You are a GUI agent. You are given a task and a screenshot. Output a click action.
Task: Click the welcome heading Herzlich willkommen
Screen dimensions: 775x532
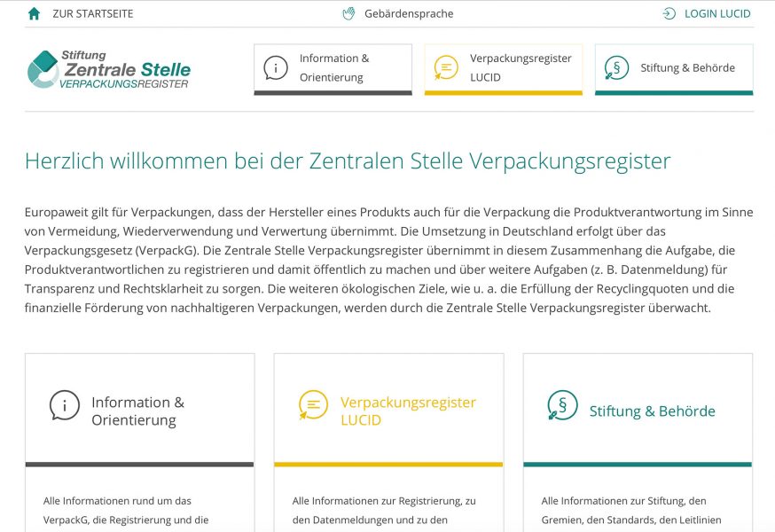pos(348,161)
